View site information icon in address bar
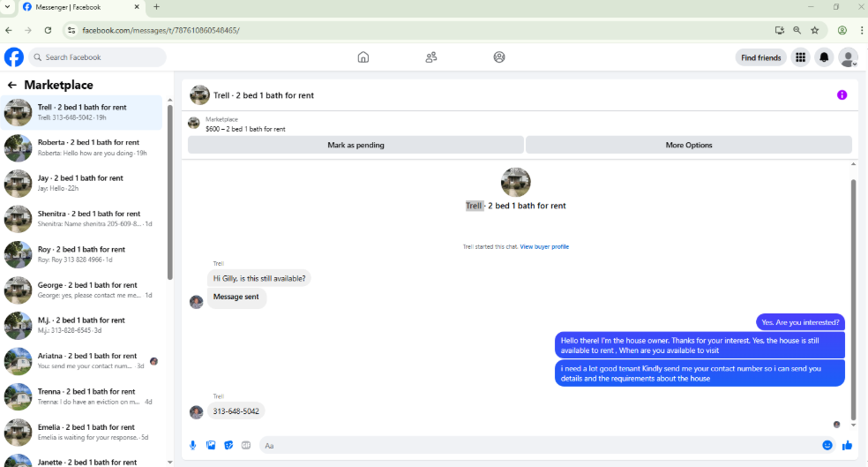 coord(71,31)
